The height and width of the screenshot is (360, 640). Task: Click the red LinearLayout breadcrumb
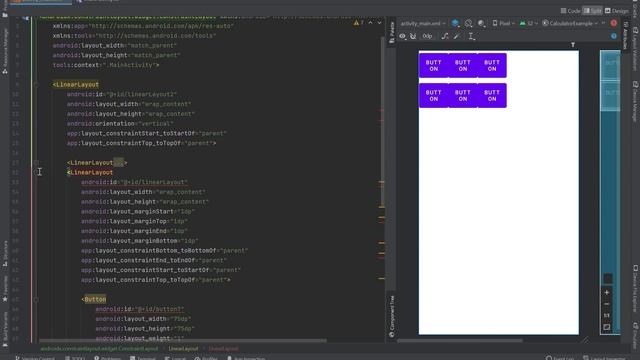(x=223, y=349)
